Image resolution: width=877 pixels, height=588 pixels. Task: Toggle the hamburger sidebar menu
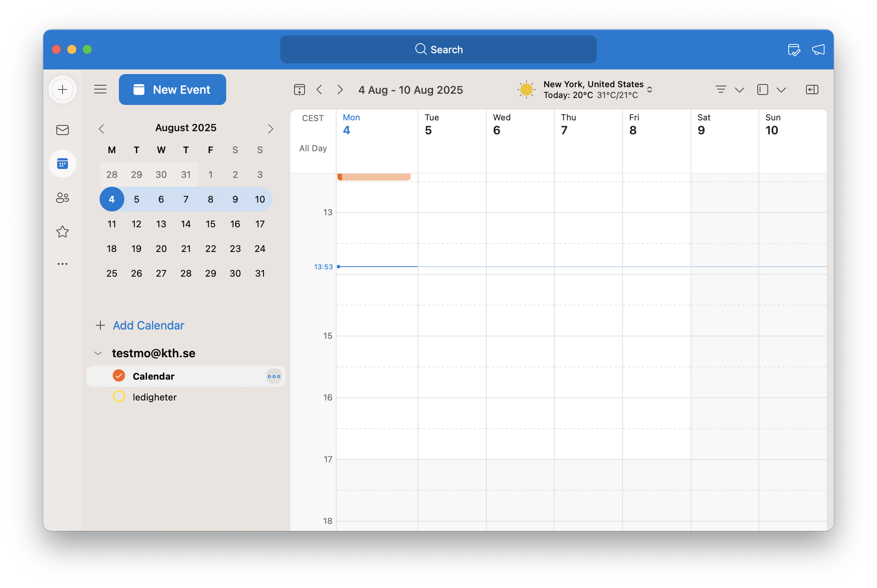click(100, 90)
